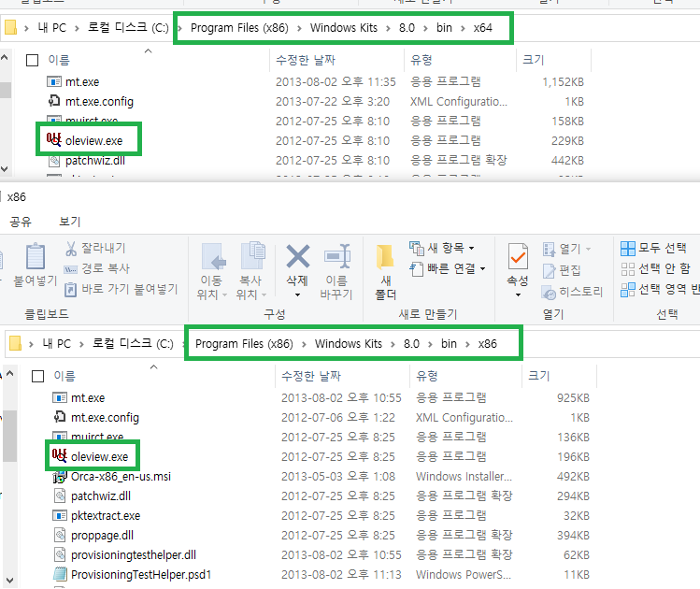Click the Open icon in ribbon

pyautogui.click(x=550, y=249)
